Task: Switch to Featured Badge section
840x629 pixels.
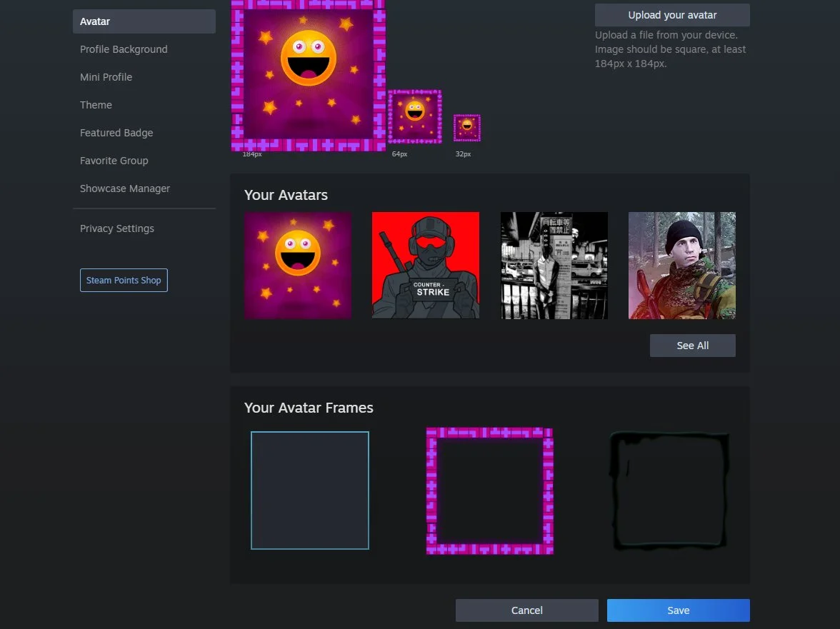Action: (116, 133)
